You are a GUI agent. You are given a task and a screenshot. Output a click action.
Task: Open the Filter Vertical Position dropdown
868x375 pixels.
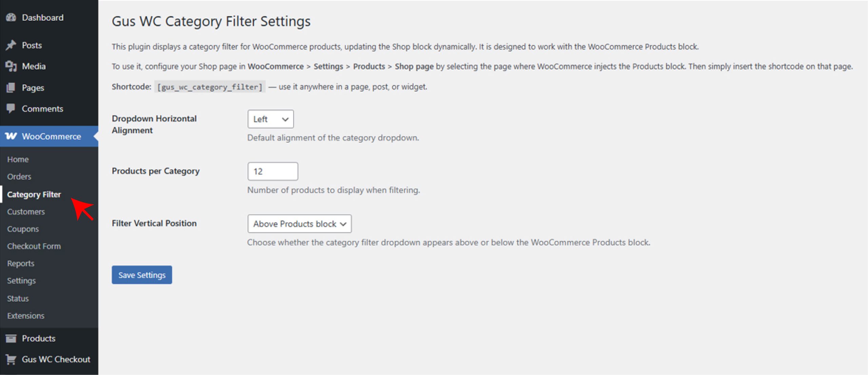(299, 224)
